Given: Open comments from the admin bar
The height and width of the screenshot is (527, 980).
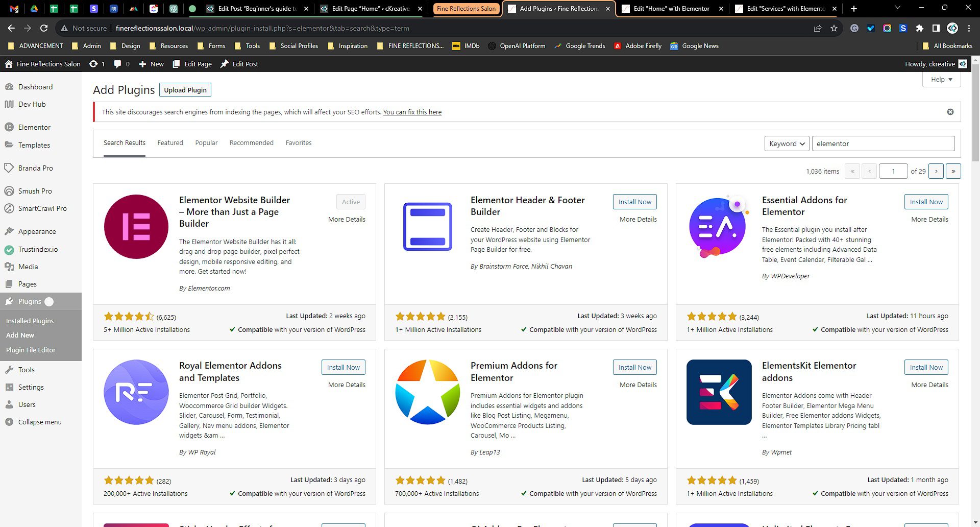Looking at the screenshot, I should click(121, 64).
